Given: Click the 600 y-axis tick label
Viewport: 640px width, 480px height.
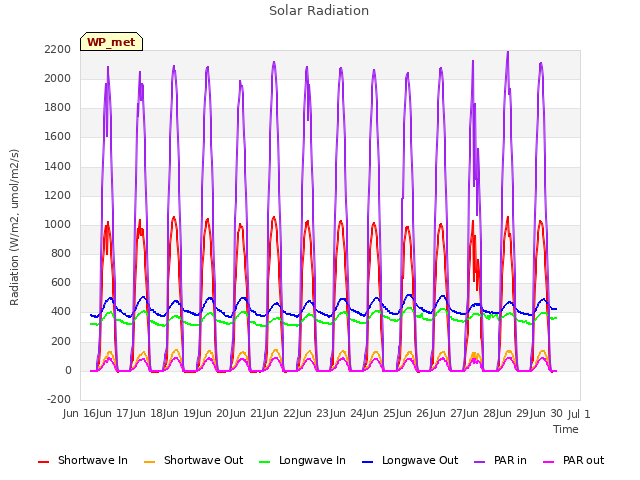Looking at the screenshot, I should [x=61, y=282].
